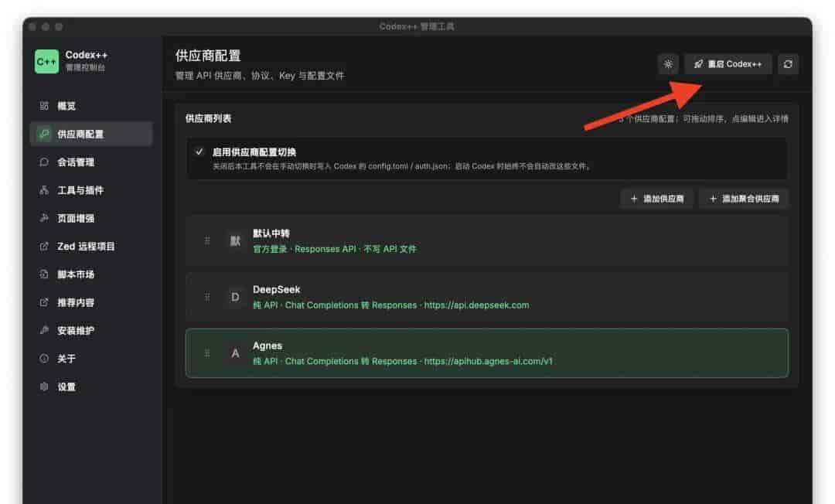Click the 供应商配置 page title
This screenshot has width=835, height=504.
[208, 56]
